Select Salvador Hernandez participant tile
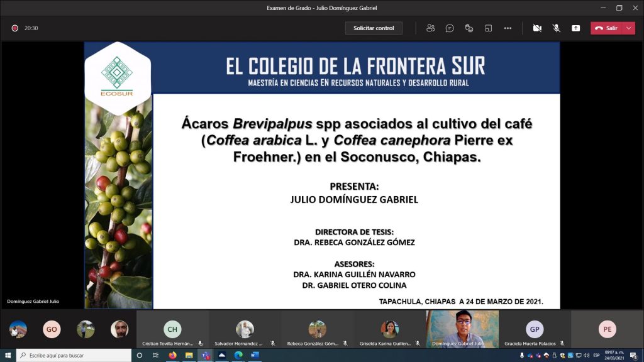644x362 pixels. (x=245, y=329)
